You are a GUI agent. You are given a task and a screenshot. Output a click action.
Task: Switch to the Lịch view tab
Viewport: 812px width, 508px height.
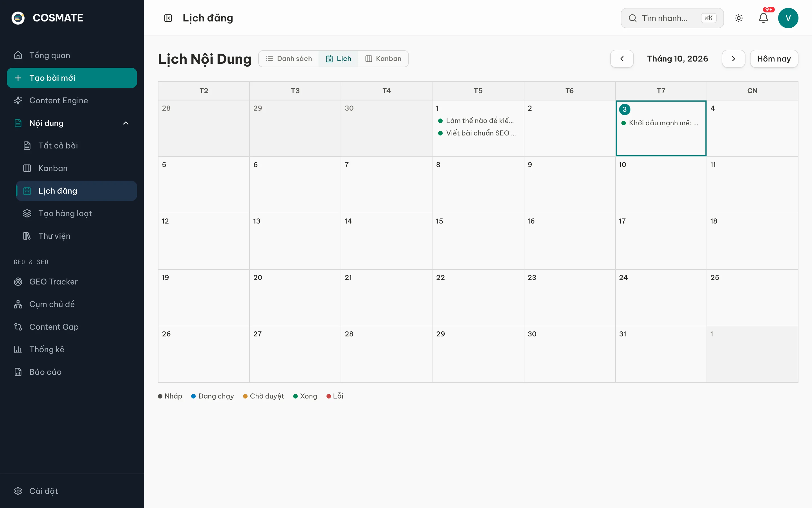pos(338,59)
